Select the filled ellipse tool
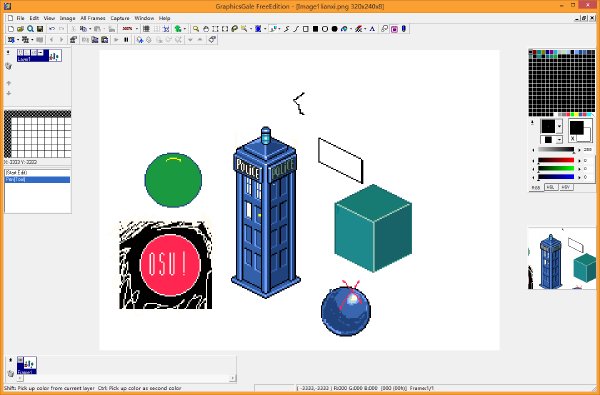600x395 pixels. click(334, 29)
